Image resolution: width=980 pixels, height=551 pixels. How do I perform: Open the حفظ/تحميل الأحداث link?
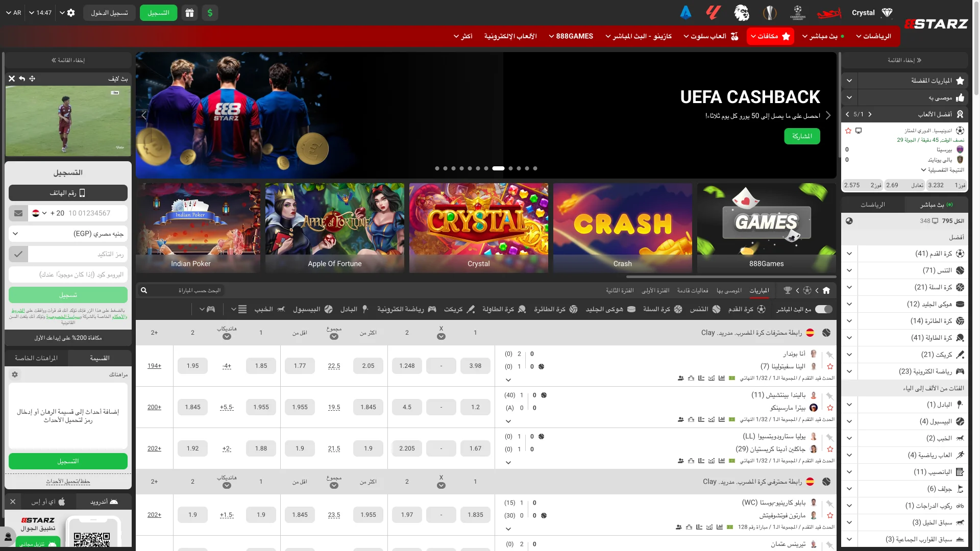(68, 482)
